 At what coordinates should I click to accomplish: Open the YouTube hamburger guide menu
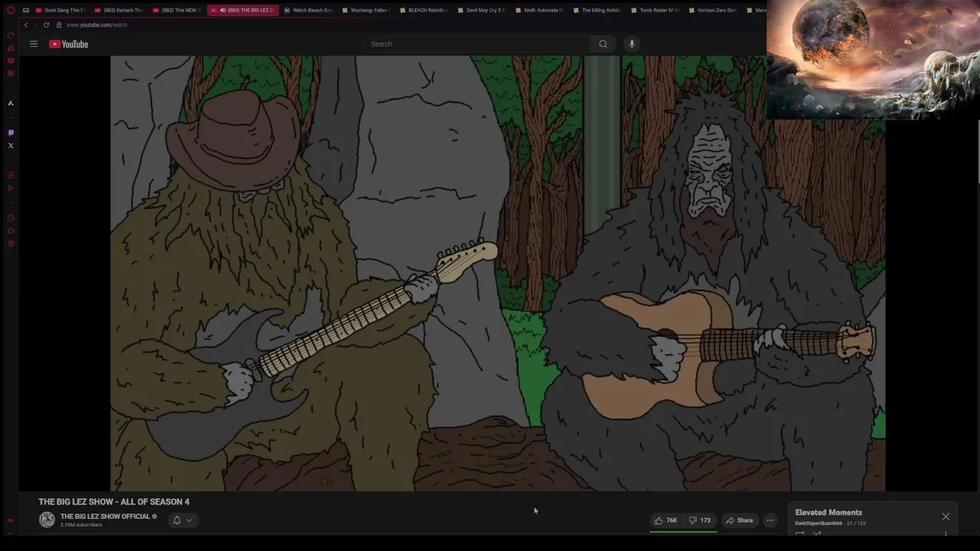(x=34, y=44)
